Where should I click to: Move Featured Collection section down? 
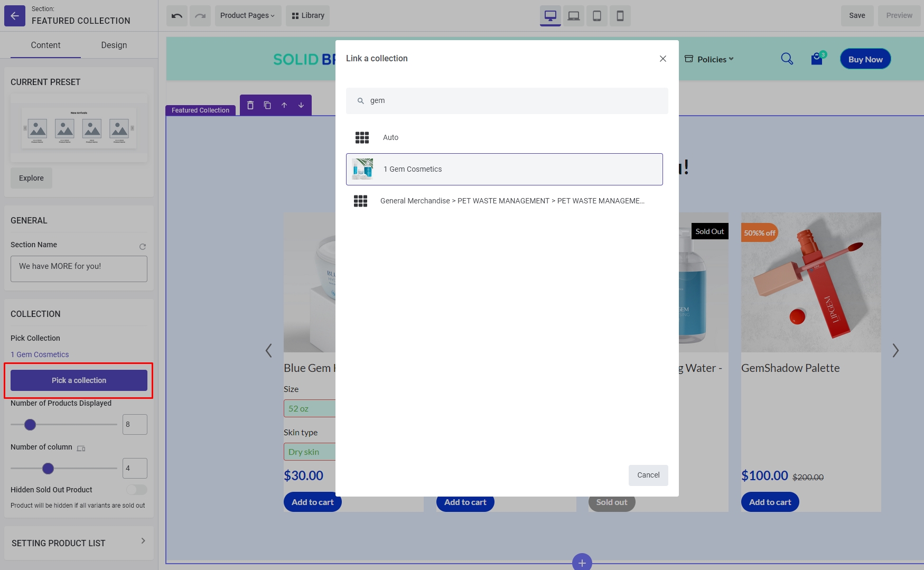coord(301,105)
